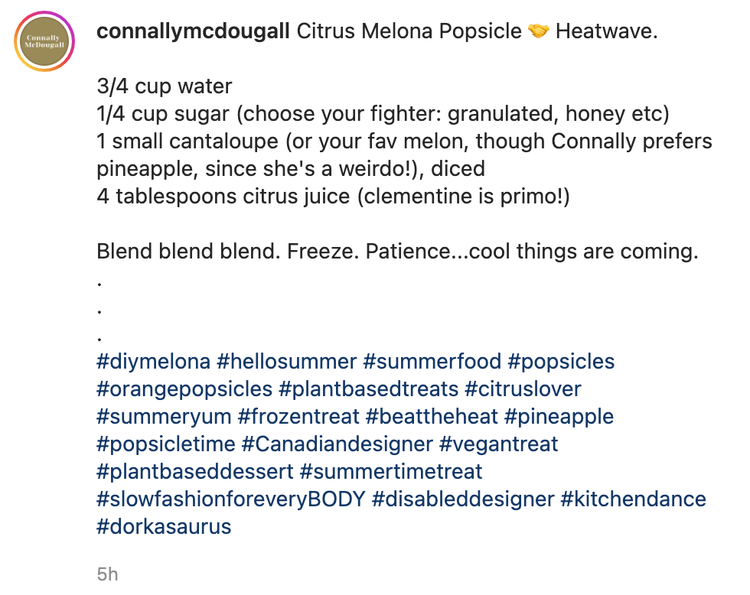750x595 pixels.
Task: Click the #pineapple hashtag link
Action: pyautogui.click(x=557, y=417)
